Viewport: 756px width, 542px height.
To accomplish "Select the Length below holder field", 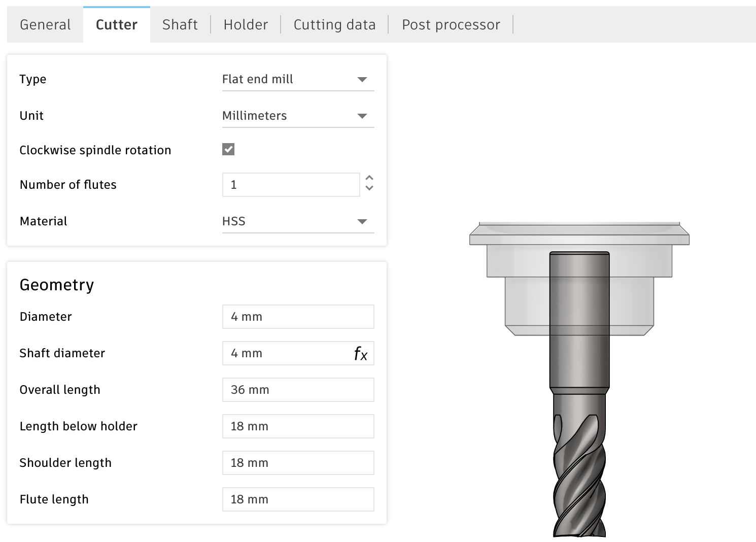I will point(298,426).
